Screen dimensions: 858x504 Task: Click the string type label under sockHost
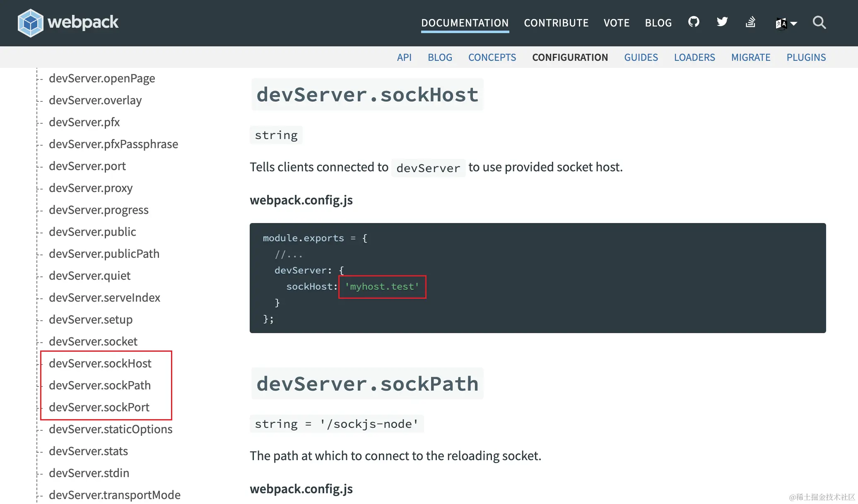[276, 135]
